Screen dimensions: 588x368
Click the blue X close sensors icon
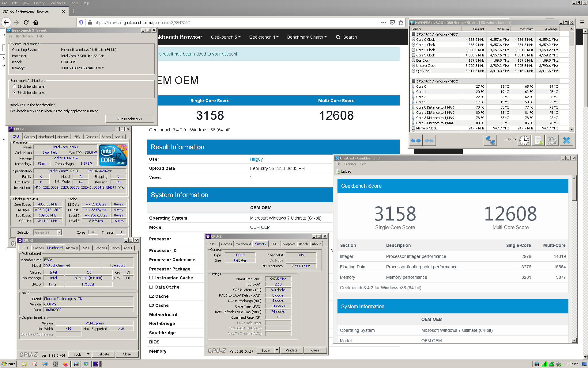point(566,140)
